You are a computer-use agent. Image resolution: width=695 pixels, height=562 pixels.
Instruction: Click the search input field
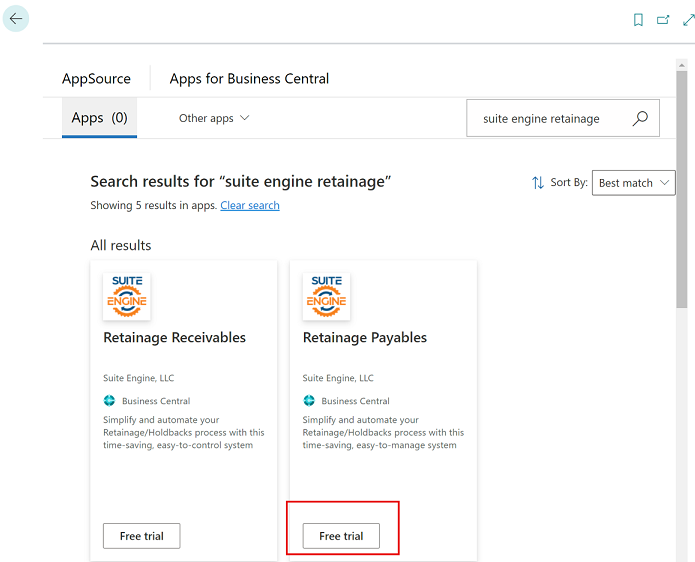coord(545,118)
